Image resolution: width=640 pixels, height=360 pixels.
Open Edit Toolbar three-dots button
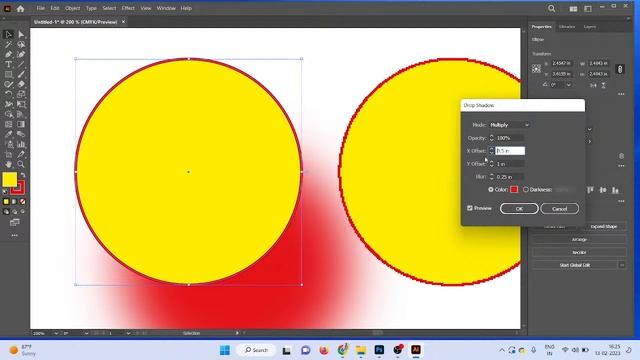click(x=15, y=236)
